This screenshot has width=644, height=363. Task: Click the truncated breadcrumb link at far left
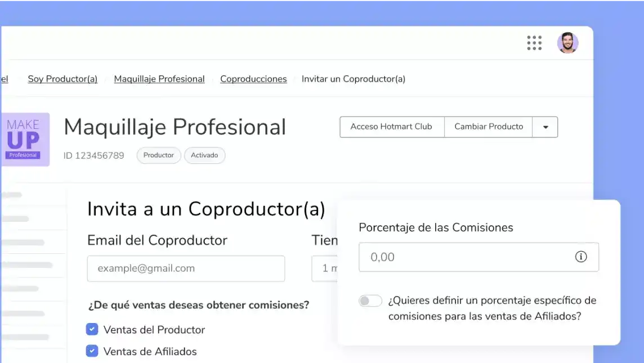6,79
